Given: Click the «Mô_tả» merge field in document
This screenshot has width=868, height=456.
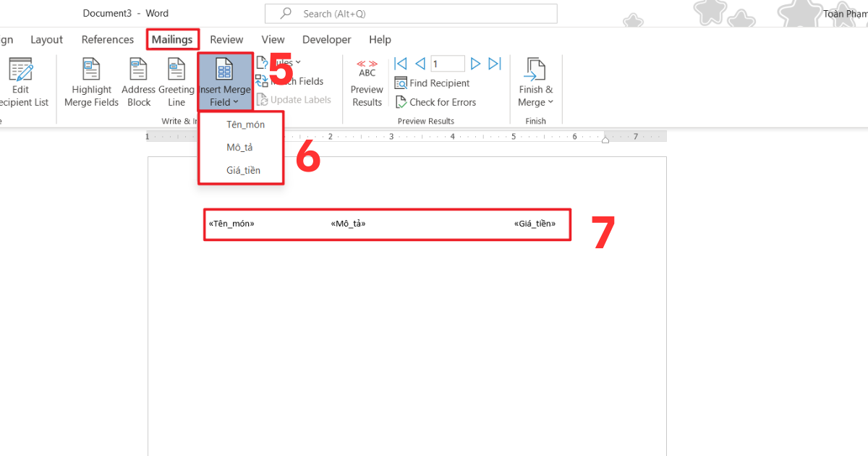Looking at the screenshot, I should point(348,224).
